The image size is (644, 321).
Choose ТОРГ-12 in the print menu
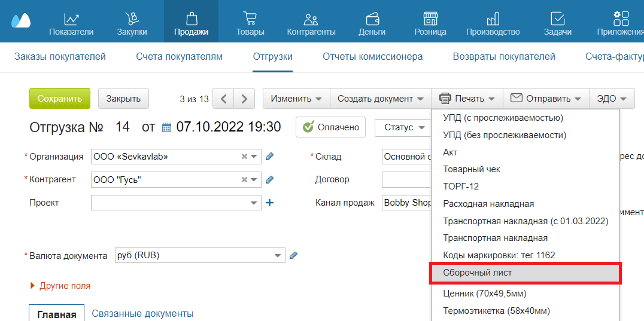point(461,187)
